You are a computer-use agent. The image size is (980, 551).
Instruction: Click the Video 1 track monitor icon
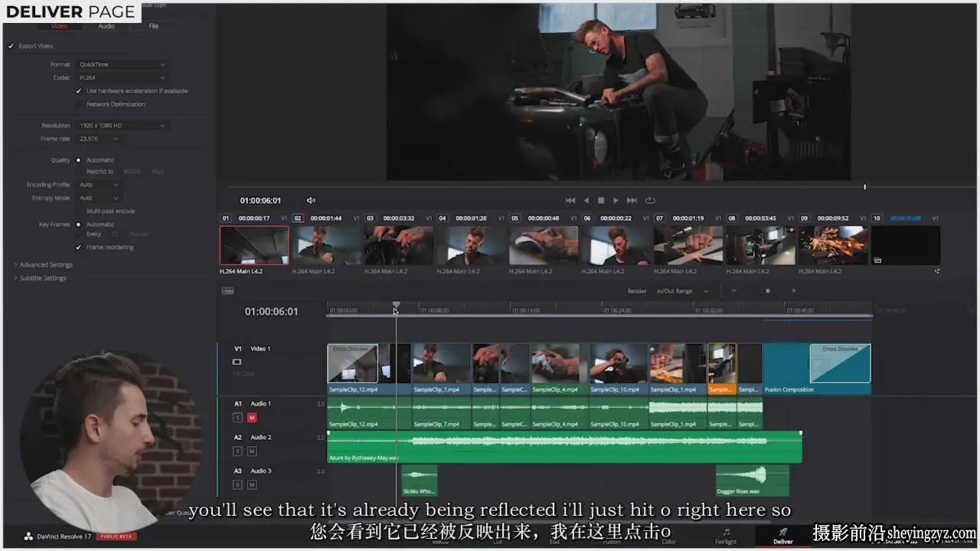coord(237,362)
